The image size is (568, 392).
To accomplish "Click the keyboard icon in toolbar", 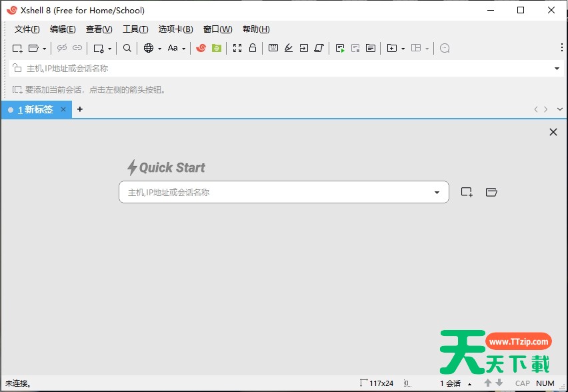I will pyautogui.click(x=273, y=48).
